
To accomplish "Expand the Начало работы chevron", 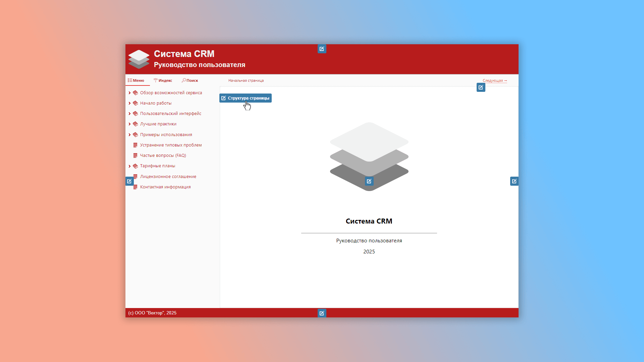I will click(129, 103).
